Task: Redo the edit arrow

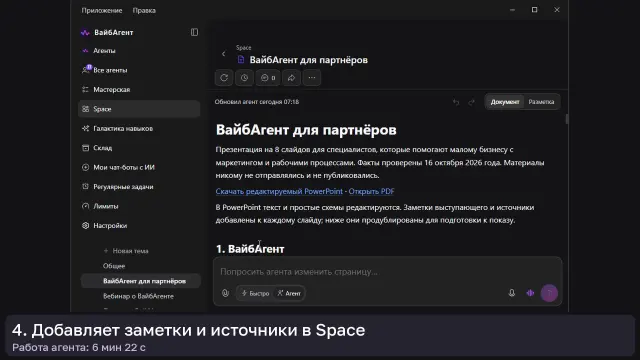Action: pyautogui.click(x=471, y=102)
